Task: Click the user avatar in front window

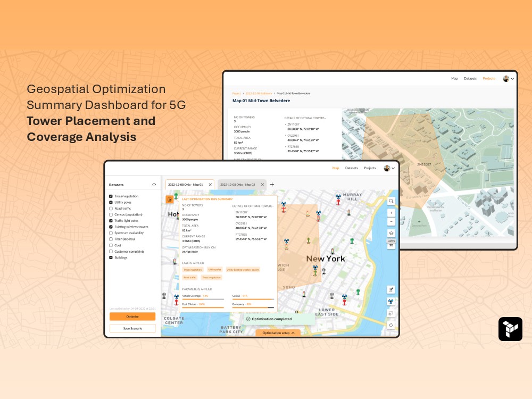Action: click(x=387, y=168)
